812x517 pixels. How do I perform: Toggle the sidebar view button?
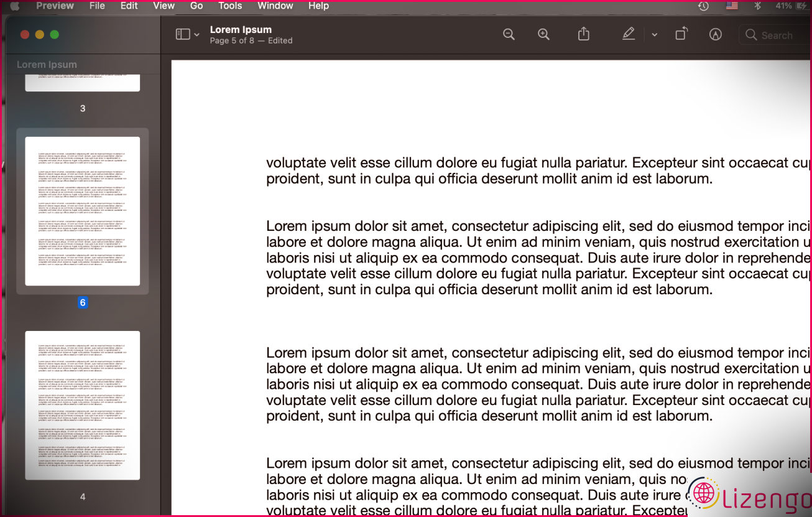coord(182,35)
